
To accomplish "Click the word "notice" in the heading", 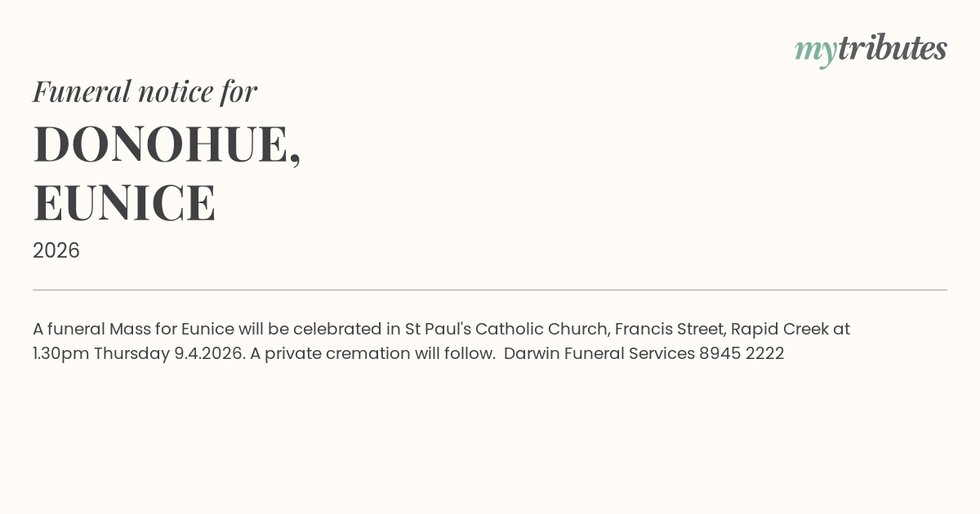I will [176, 91].
